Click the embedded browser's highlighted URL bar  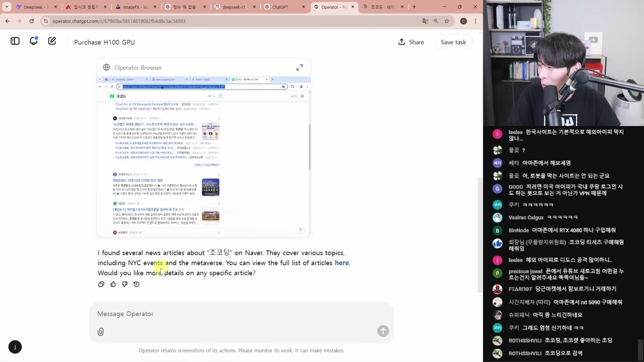tap(201, 87)
